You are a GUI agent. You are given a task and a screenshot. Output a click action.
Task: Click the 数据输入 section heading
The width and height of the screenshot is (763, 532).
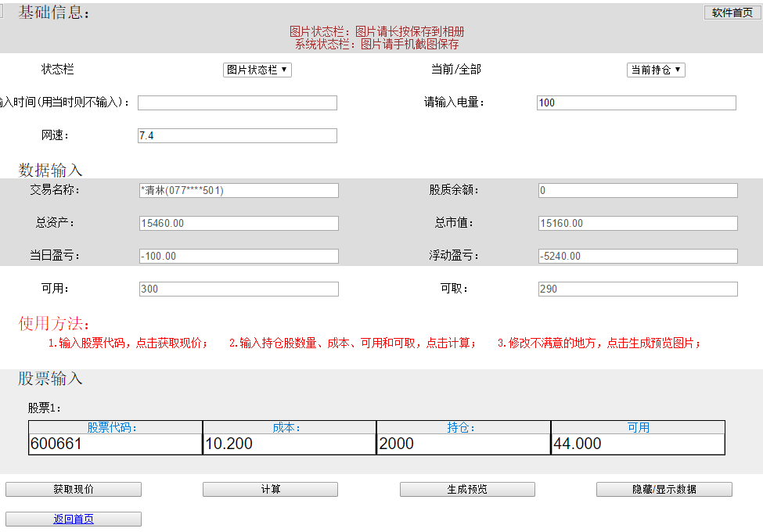[x=50, y=171]
